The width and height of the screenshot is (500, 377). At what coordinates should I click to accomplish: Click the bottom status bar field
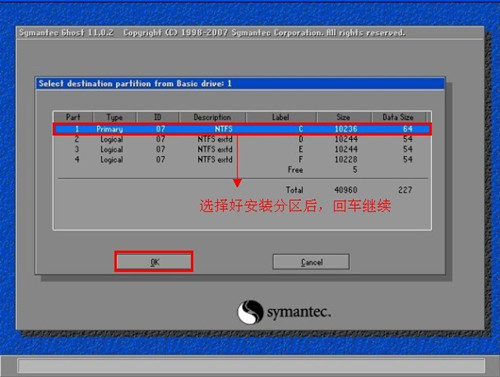click(251, 366)
